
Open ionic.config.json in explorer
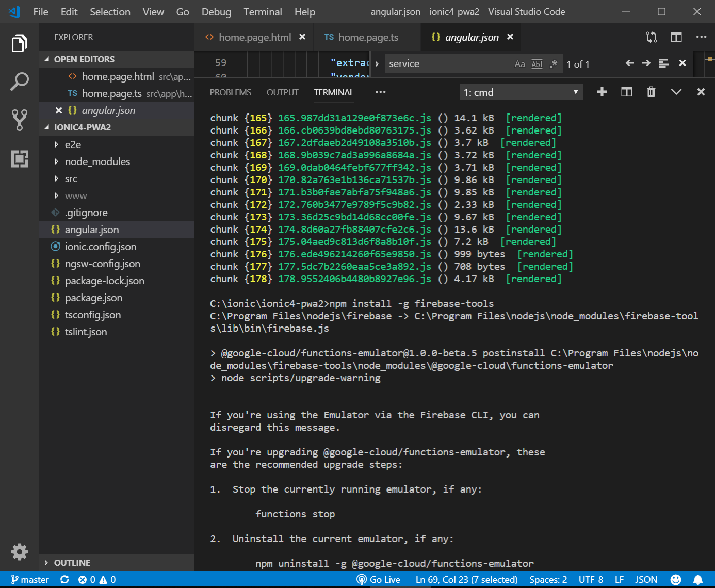coord(117,247)
